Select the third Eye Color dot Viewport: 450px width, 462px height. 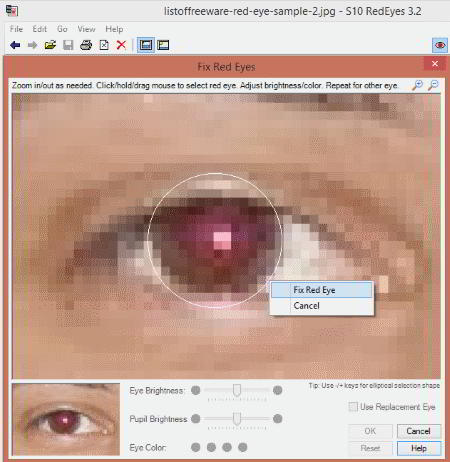[x=227, y=447]
